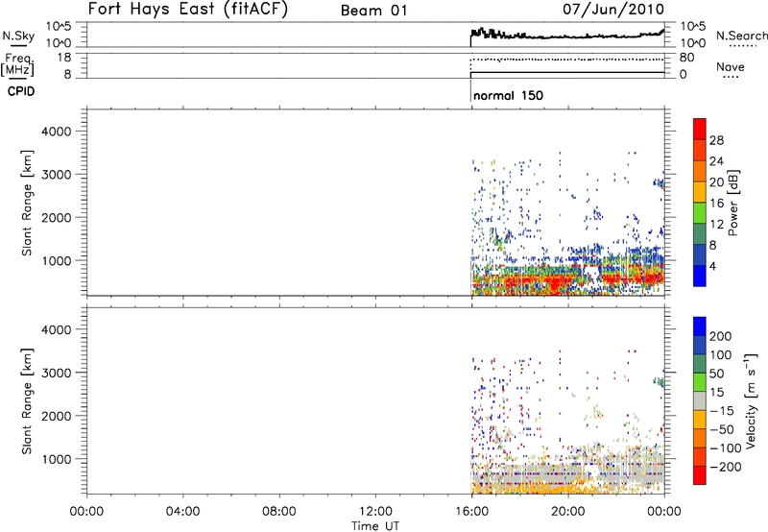Click the '16' tick on the power colorbar
This screenshot has height=532, width=768.
coord(716,204)
